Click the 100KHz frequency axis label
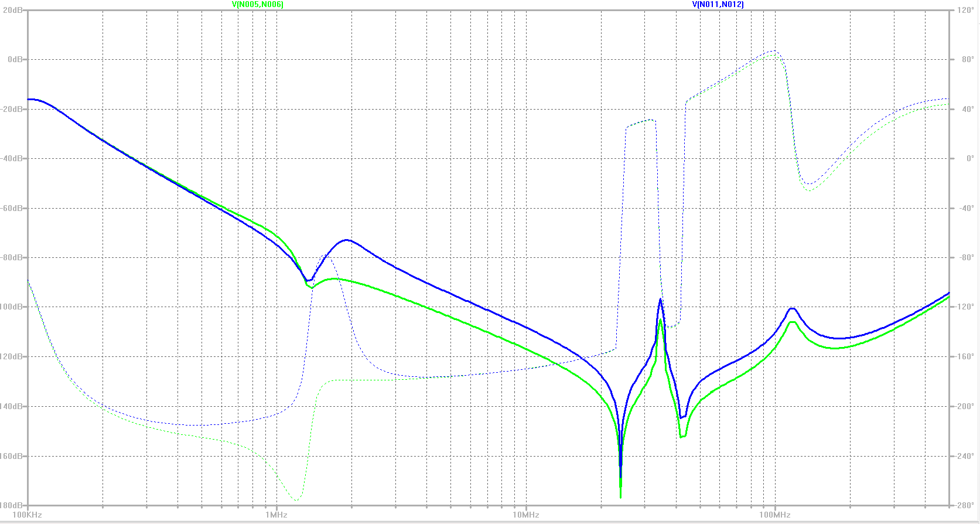 point(28,515)
